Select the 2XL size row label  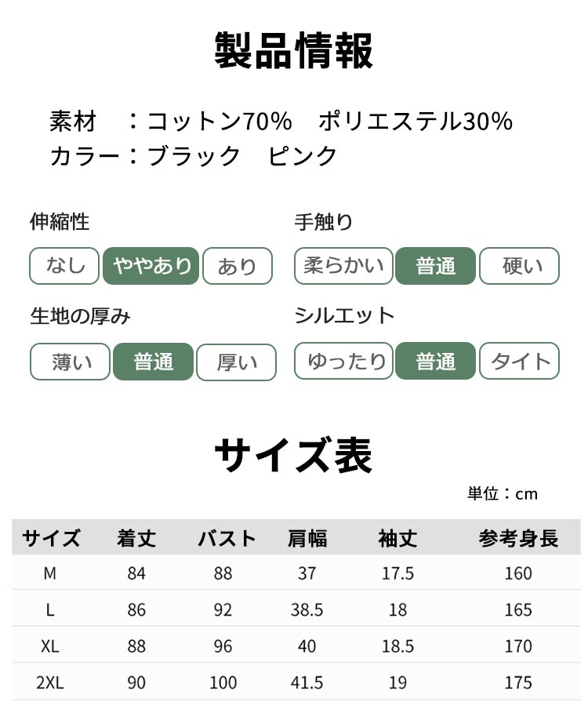[x=50, y=682]
